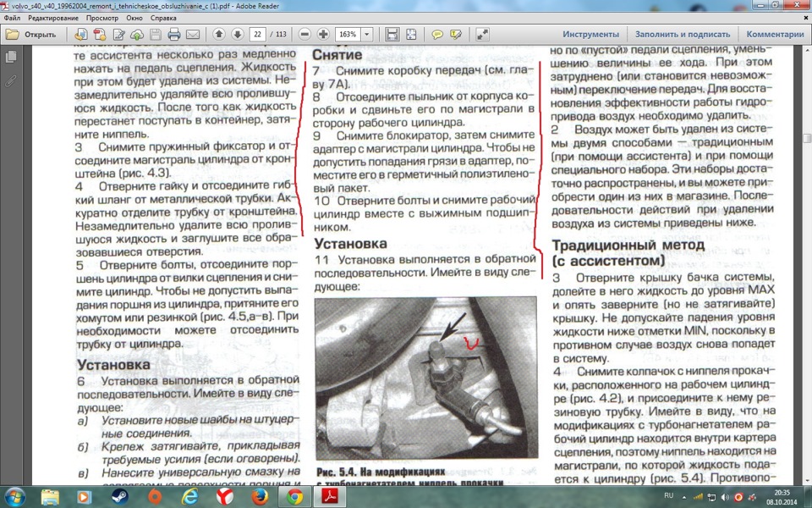
Task: Open the page thumbnails sidebar panel
Action: (11, 57)
